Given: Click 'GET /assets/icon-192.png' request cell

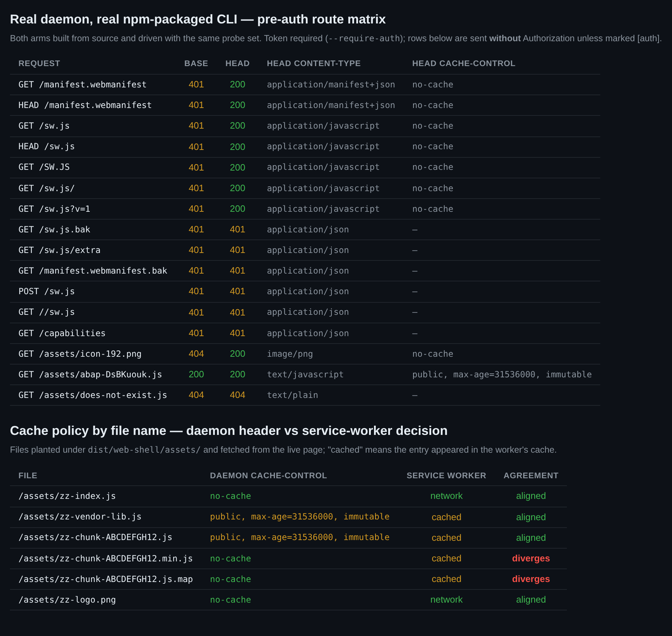Looking at the screenshot, I should [x=80, y=354].
